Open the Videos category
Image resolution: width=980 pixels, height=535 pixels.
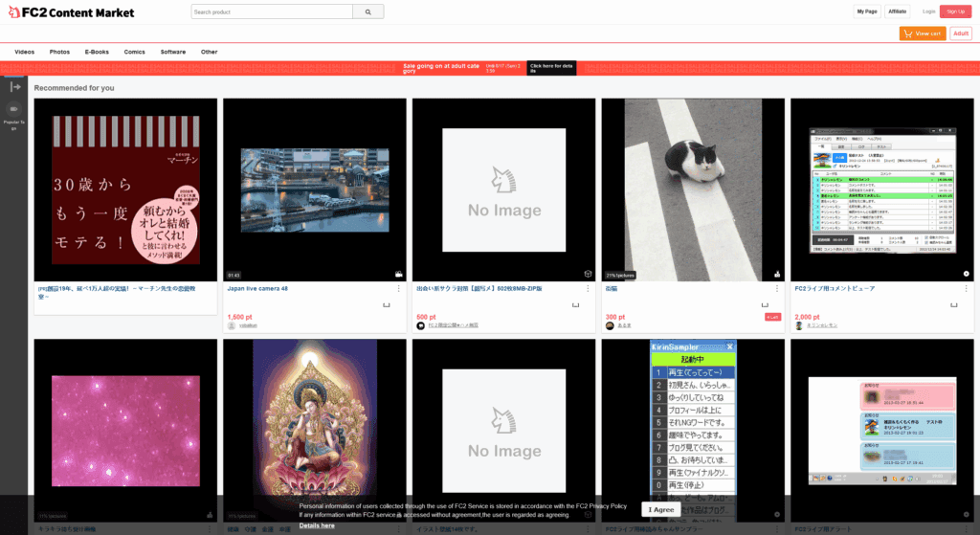point(24,52)
